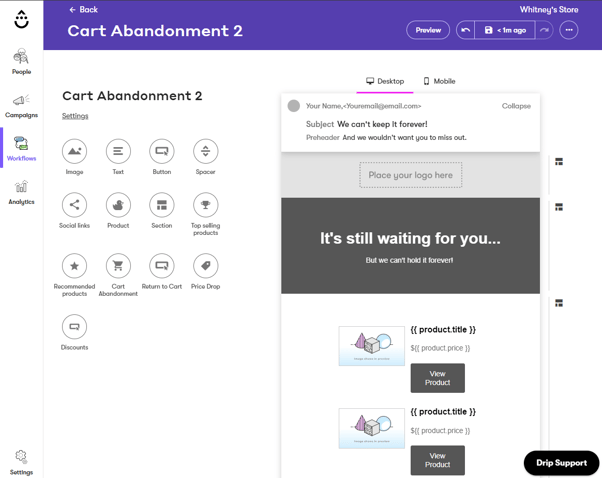Image resolution: width=602 pixels, height=478 pixels.
Task: Pick the Top selling products block
Action: click(x=205, y=205)
